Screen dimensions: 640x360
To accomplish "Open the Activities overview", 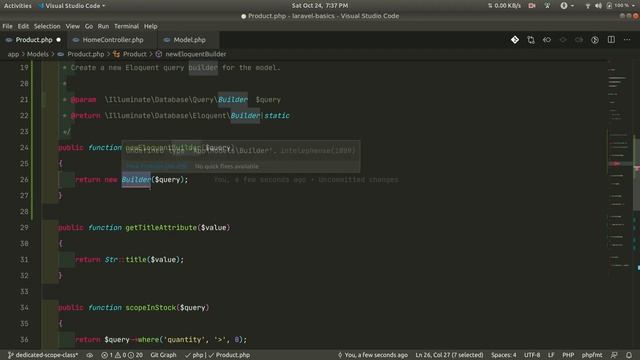I will pos(18,6).
